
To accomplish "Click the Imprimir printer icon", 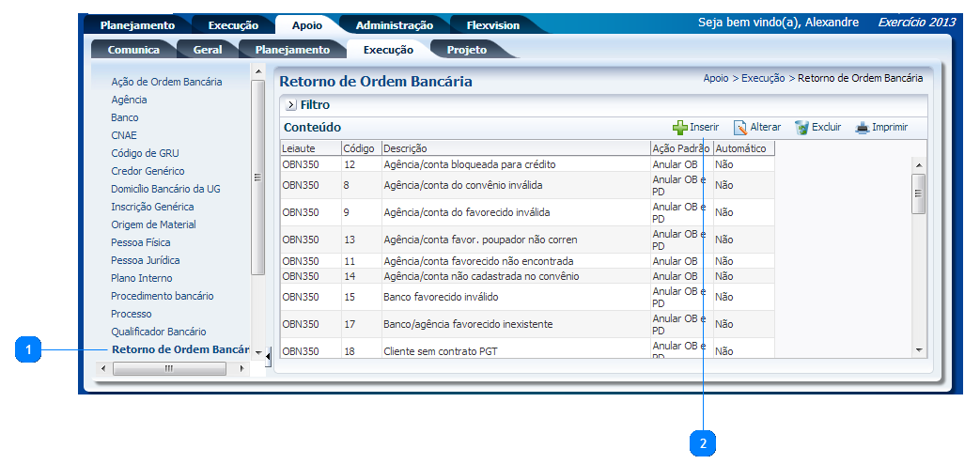I will [862, 128].
